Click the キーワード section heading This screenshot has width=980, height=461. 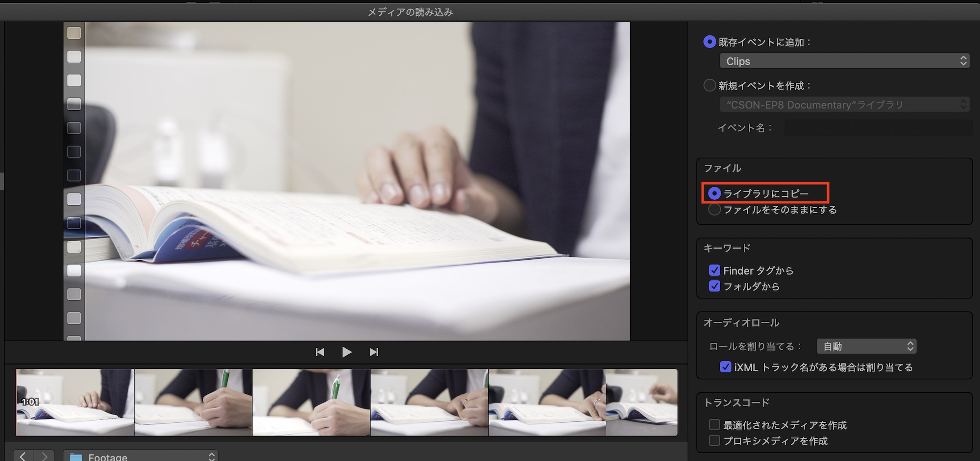(x=727, y=248)
